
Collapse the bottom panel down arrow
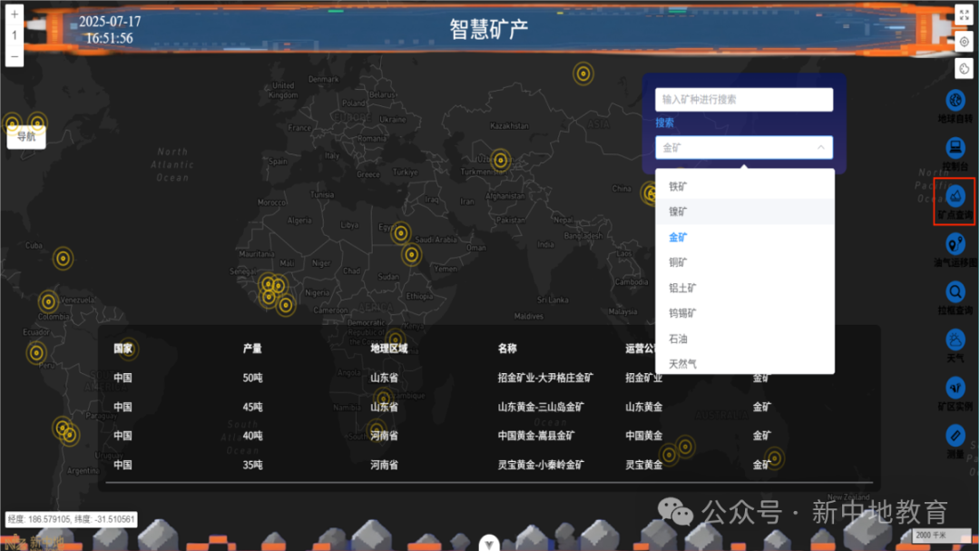(x=489, y=544)
